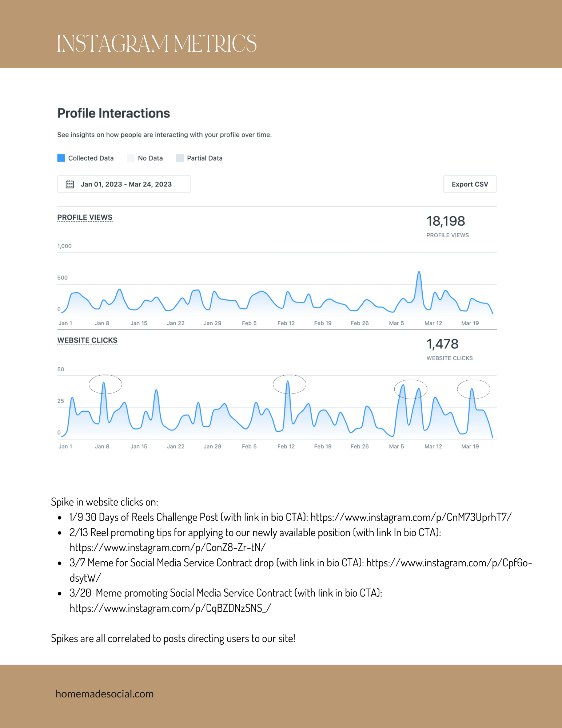The image size is (562, 728).
Task: Toggle the No Data legend swatch
Action: 131,158
